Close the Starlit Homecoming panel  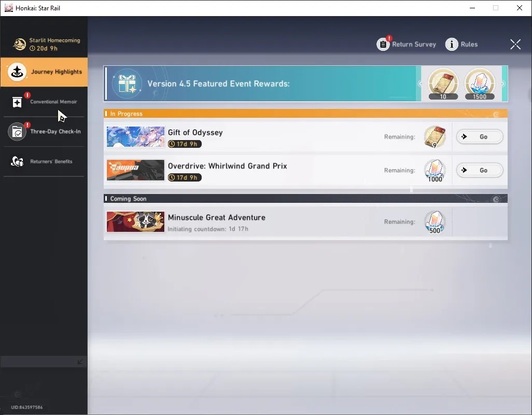(515, 44)
